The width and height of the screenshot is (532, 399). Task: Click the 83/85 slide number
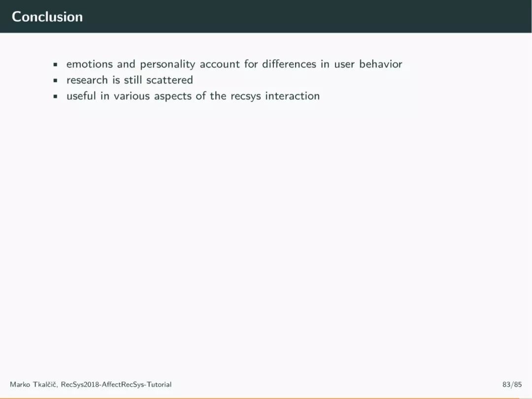coord(512,384)
